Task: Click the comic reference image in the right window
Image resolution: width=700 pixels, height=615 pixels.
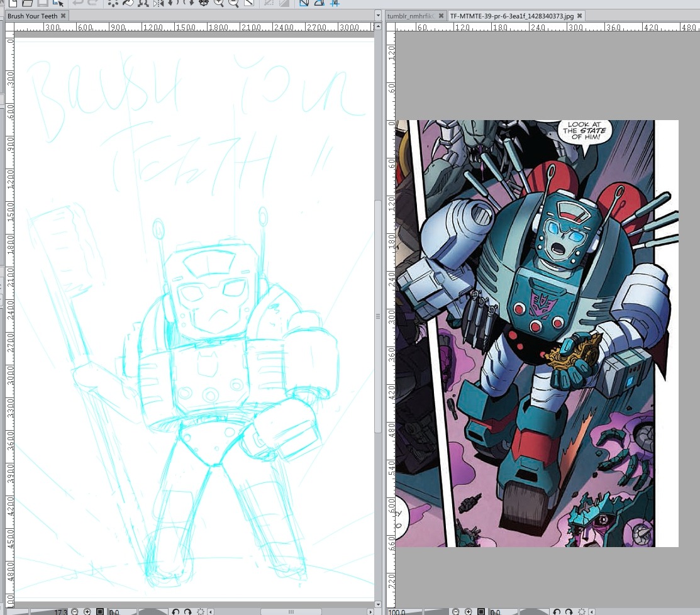Action: [536, 333]
